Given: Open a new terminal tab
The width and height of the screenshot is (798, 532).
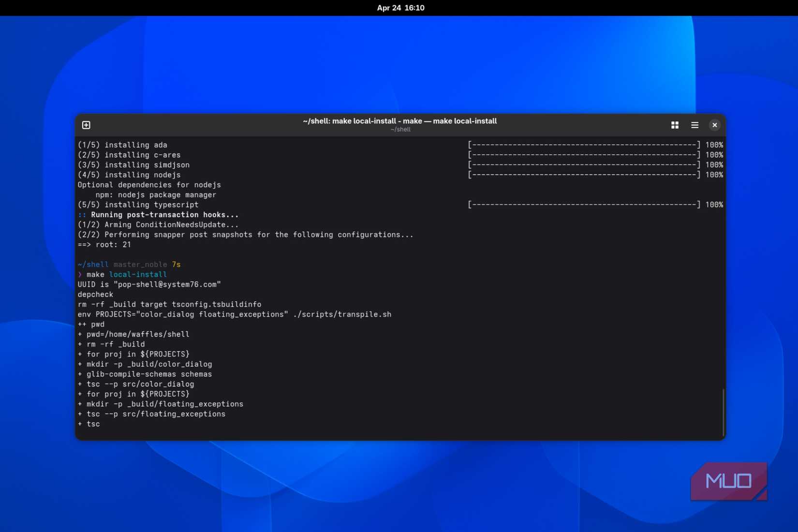Looking at the screenshot, I should click(x=86, y=125).
